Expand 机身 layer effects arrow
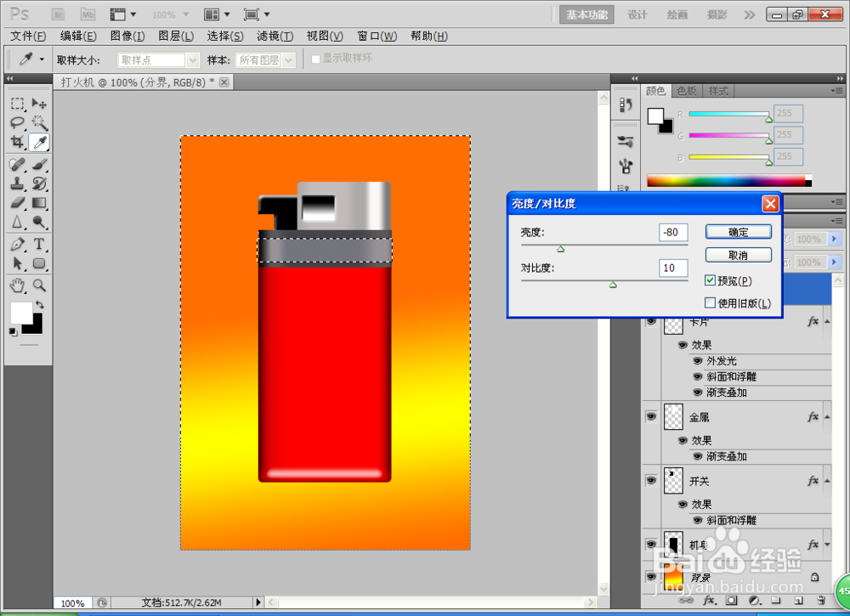This screenshot has width=850, height=616. (827, 545)
